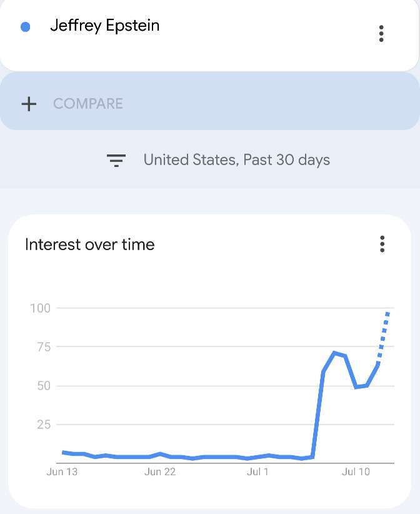Click the Jul 1 axis label
Screen dimensions: 420x514
pos(257,471)
